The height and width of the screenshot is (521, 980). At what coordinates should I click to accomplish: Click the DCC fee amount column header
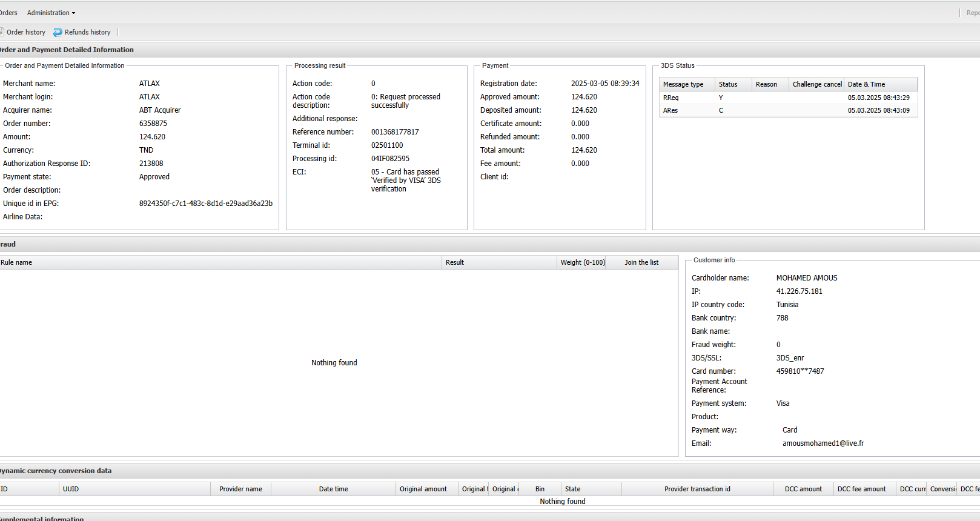point(861,489)
